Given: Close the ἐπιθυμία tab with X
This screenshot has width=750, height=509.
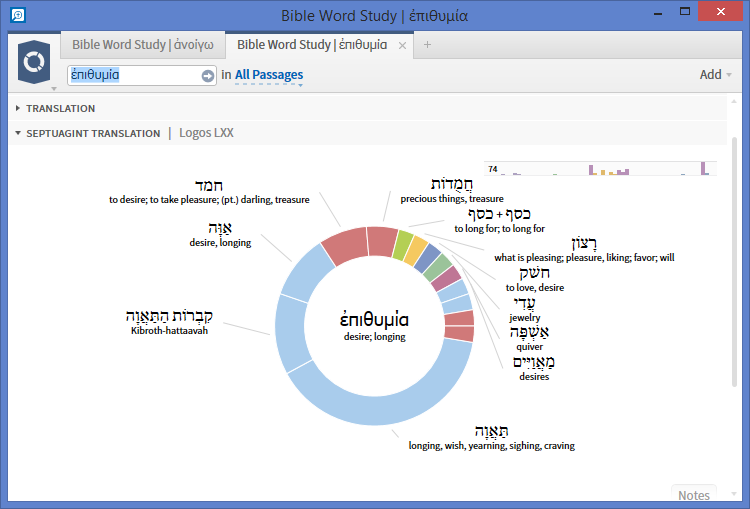Looking at the screenshot, I should click(402, 45).
